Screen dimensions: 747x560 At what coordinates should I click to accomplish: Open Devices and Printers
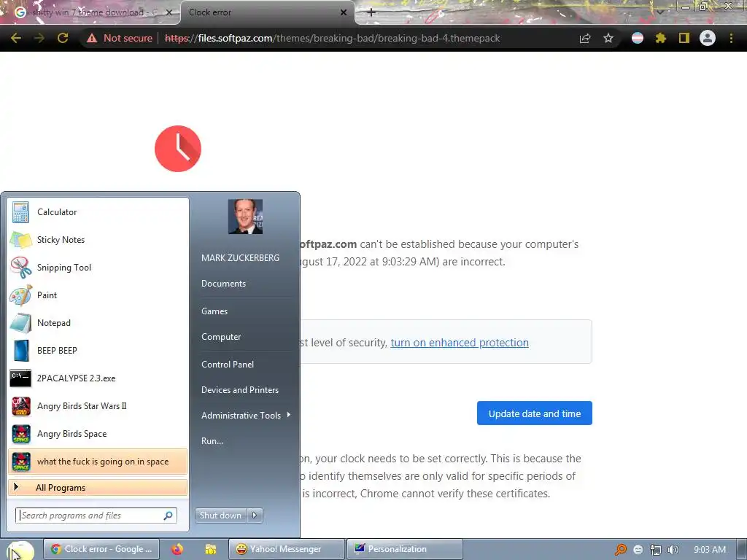239,390
